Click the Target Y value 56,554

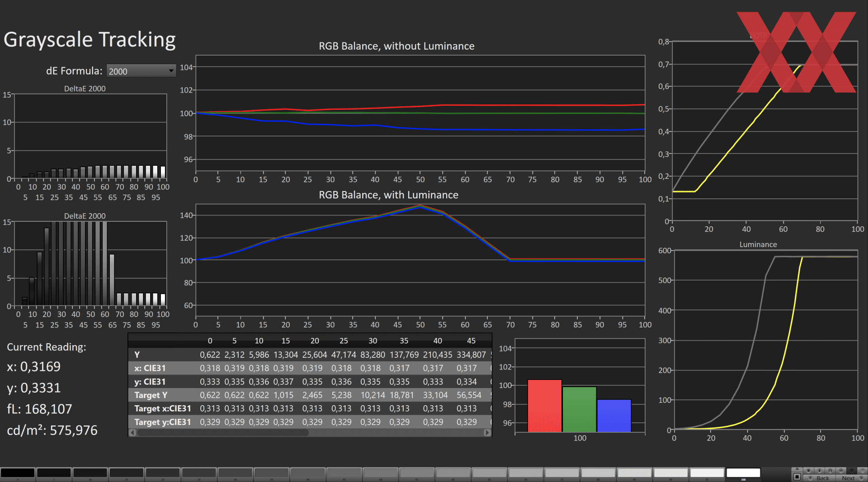pyautogui.click(x=469, y=395)
